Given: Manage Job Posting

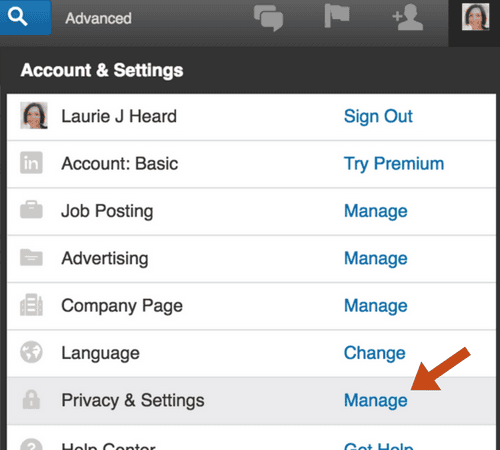Looking at the screenshot, I should [x=376, y=211].
